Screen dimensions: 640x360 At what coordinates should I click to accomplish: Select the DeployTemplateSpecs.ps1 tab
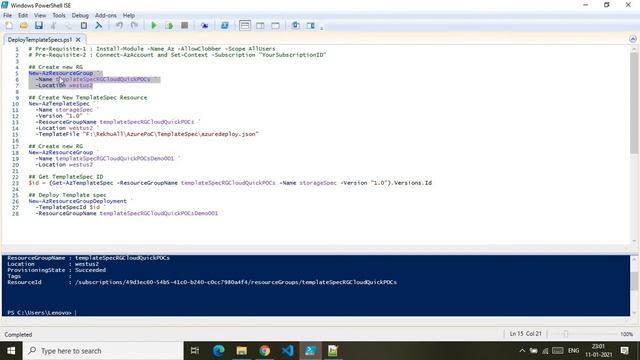pyautogui.click(x=40, y=40)
